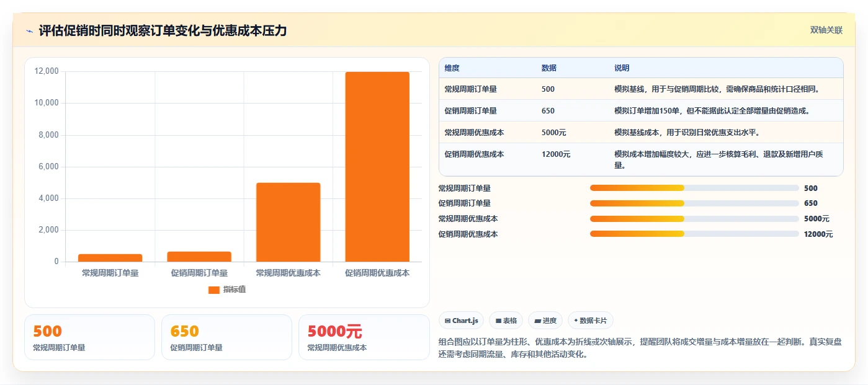Click the 数据 table column header
The height and width of the screenshot is (385, 868).
[549, 68]
